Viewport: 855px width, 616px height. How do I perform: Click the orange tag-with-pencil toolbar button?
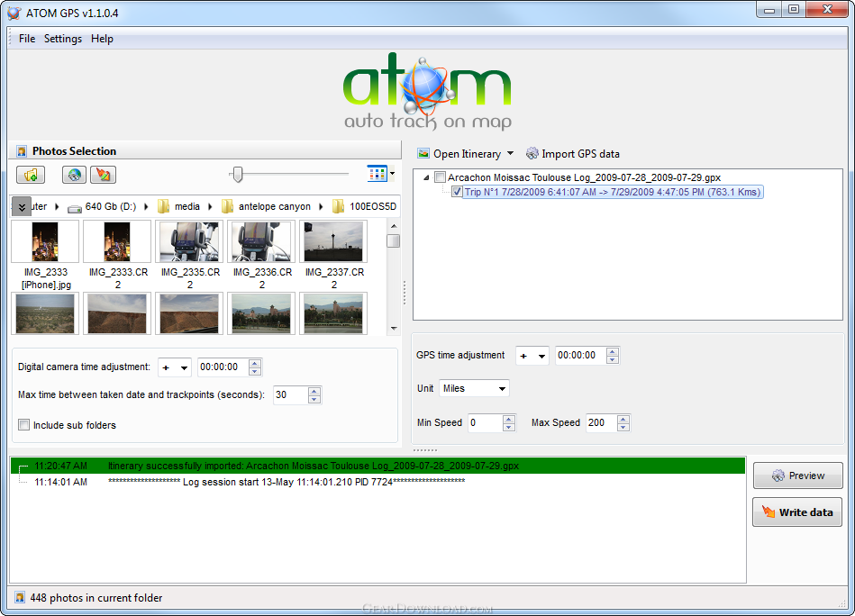[103, 175]
